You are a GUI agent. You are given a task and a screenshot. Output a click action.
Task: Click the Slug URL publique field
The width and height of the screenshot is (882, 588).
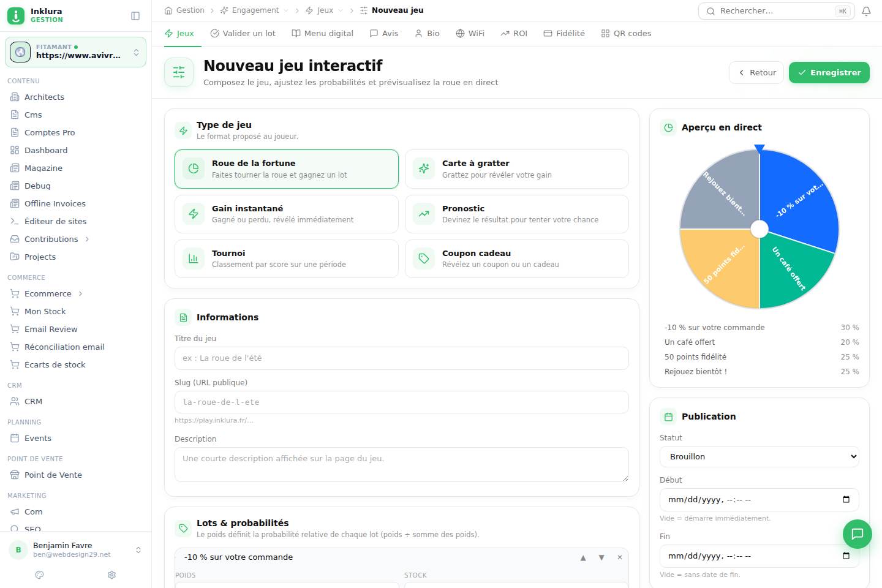pos(402,402)
